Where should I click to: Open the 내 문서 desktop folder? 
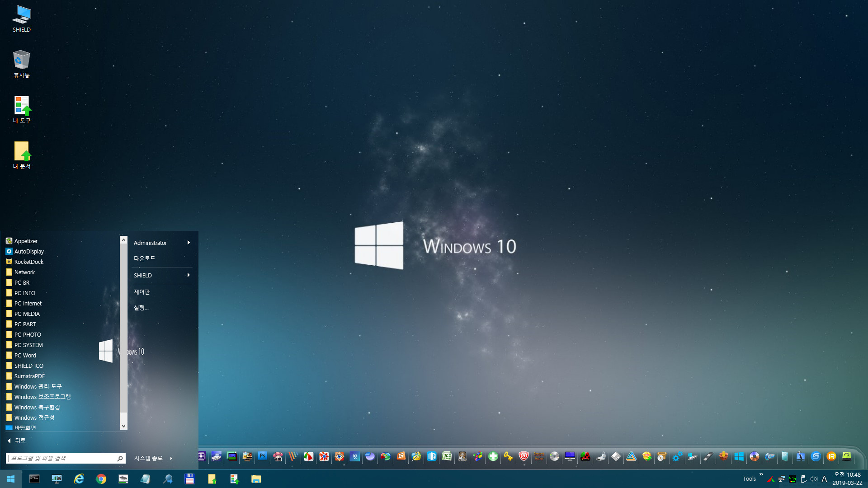tap(21, 155)
